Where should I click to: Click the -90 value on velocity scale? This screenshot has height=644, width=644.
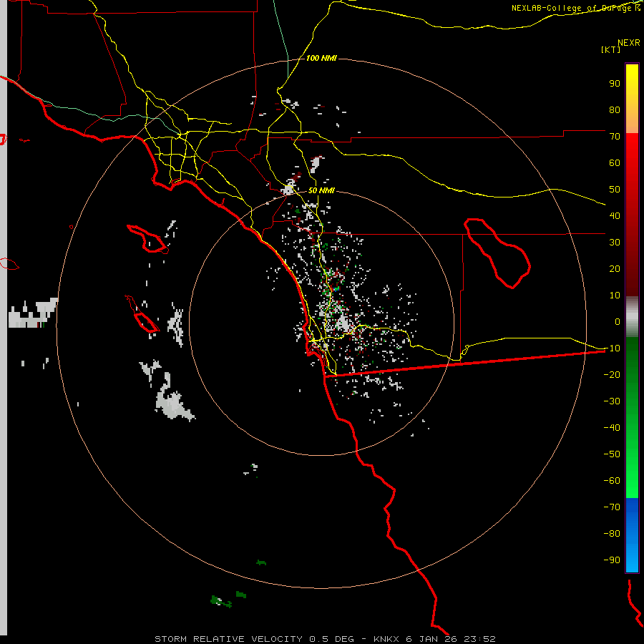(x=612, y=560)
